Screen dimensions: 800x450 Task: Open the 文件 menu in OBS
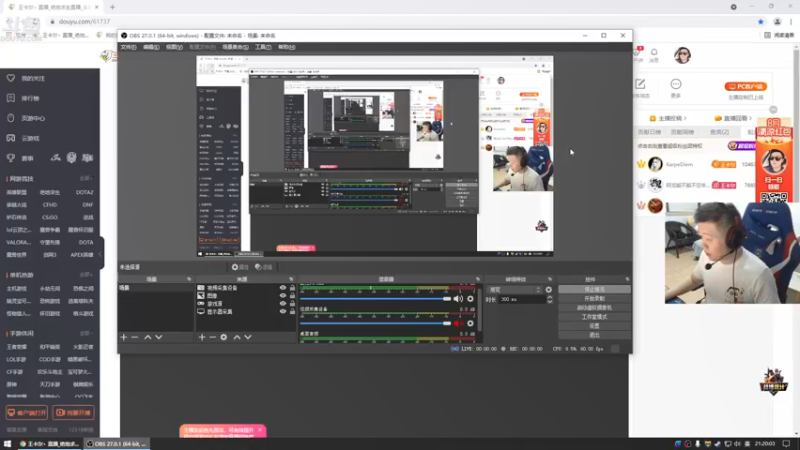128,47
